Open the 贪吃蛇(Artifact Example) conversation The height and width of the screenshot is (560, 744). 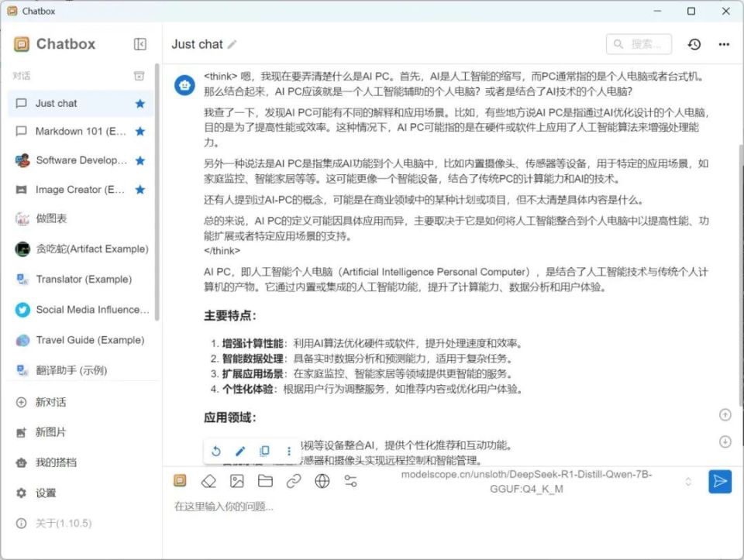(81, 249)
